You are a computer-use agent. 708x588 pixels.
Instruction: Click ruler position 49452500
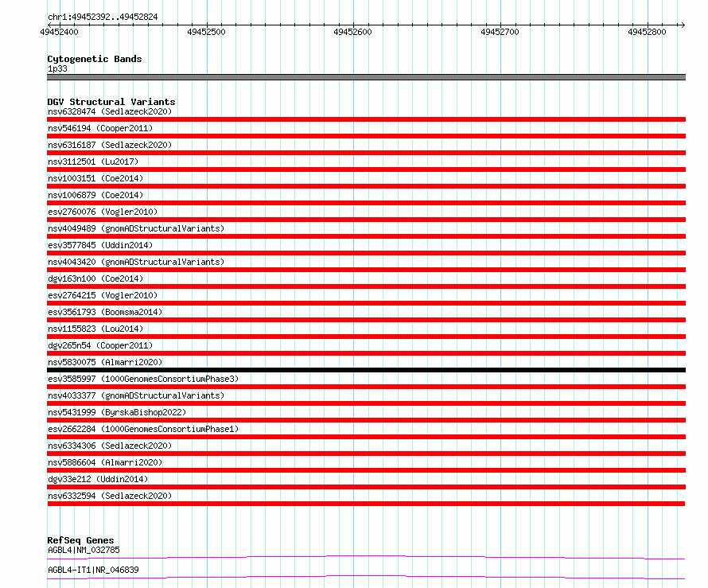[206, 32]
